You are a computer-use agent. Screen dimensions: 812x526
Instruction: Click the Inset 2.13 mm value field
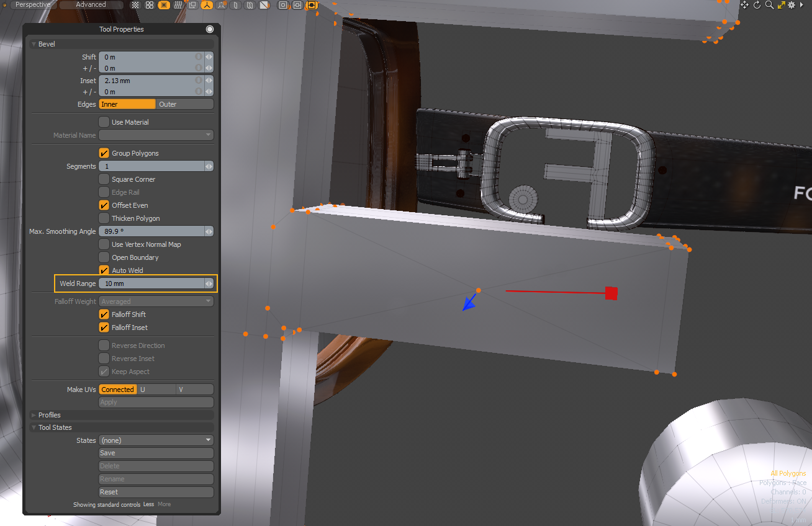pyautogui.click(x=151, y=80)
